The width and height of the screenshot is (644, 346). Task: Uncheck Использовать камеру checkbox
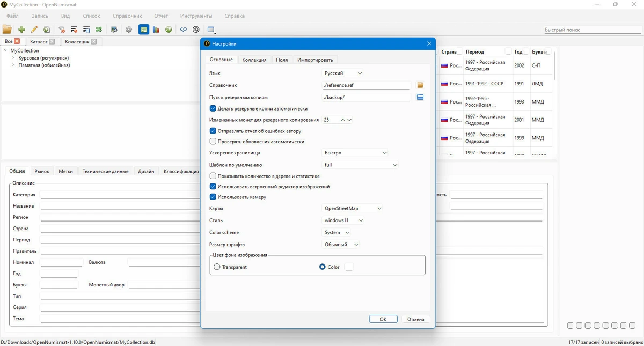pos(213,197)
